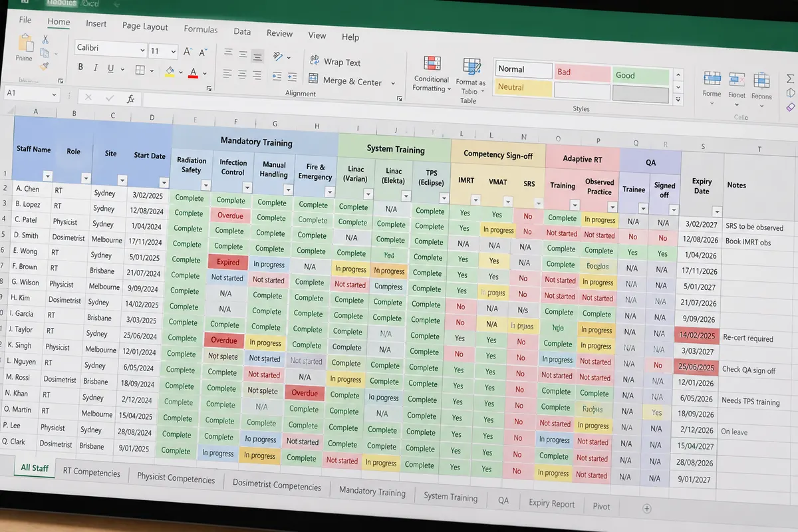Open the File menu
This screenshot has width=798, height=532.
(25, 20)
